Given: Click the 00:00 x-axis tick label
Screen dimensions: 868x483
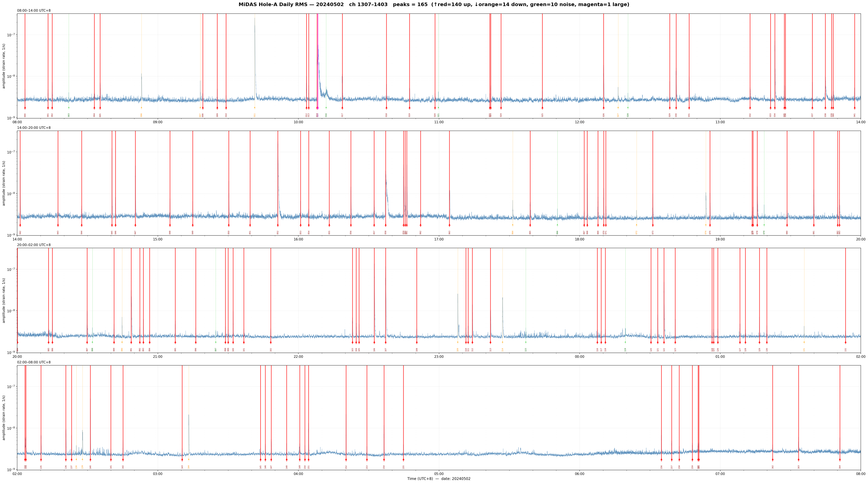Looking at the screenshot, I should [580, 357].
